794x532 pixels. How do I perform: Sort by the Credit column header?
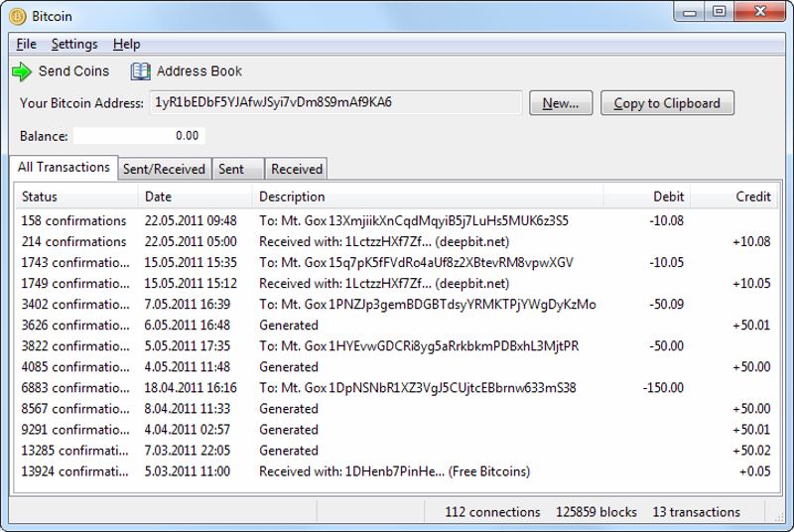coord(733,197)
